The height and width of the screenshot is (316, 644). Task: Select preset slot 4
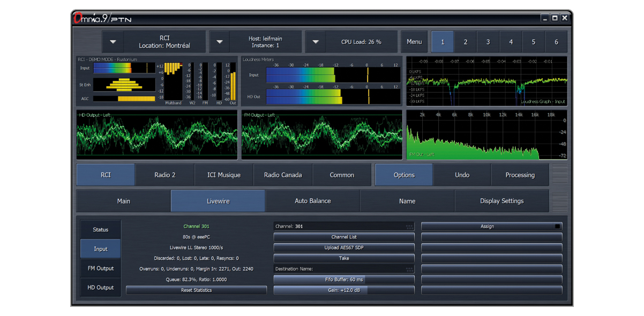[511, 42]
